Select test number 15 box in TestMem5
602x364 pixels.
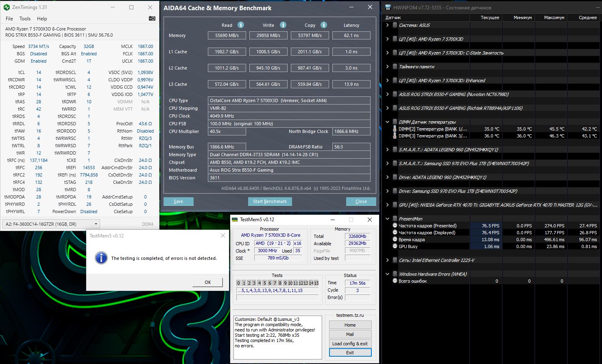(316, 283)
